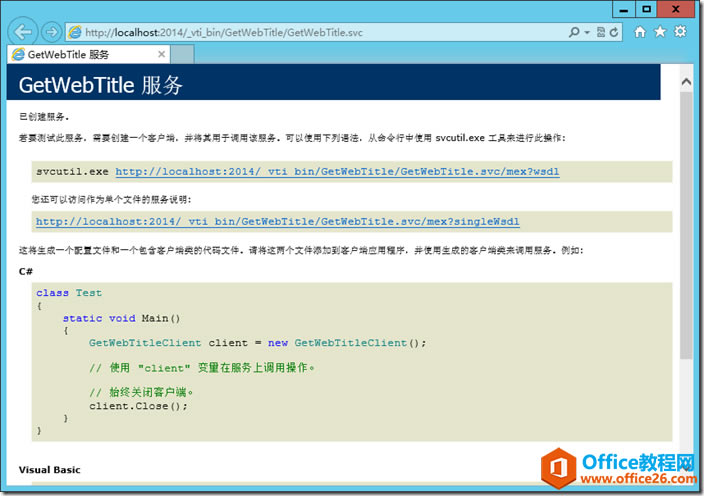Click the GetWebTitle 服务 page heading
The image size is (704, 496).
point(101,85)
